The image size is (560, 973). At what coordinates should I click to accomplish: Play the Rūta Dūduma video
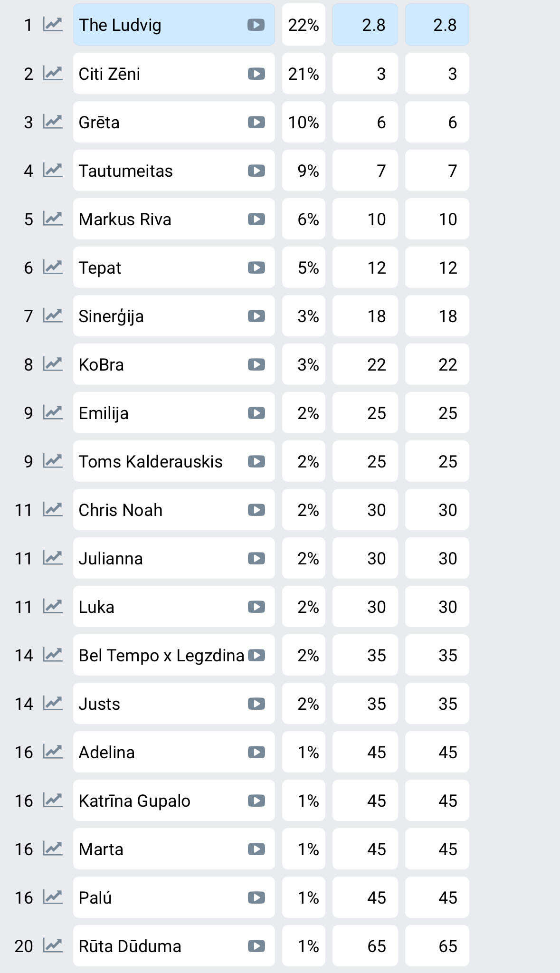pyautogui.click(x=256, y=946)
